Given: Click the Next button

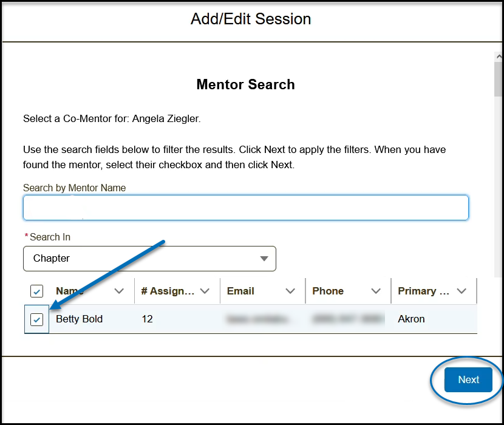Looking at the screenshot, I should (468, 379).
